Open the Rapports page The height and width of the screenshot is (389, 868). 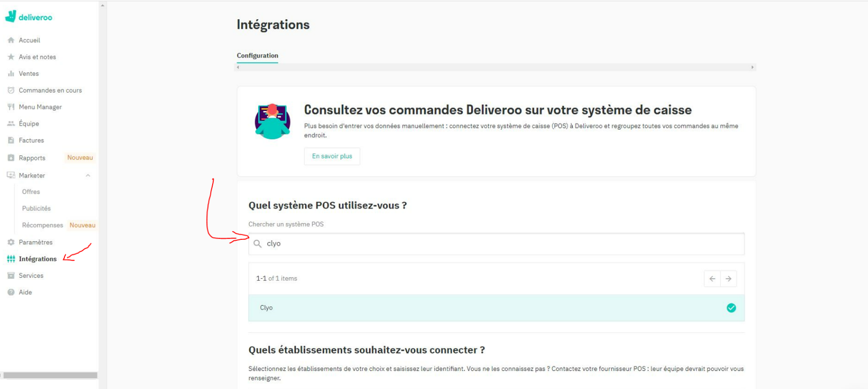32,158
